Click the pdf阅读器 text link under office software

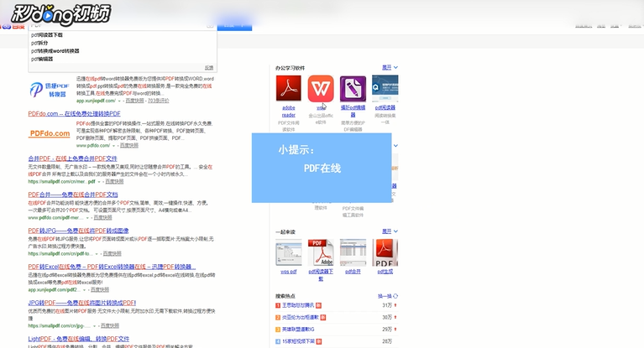[x=385, y=107]
